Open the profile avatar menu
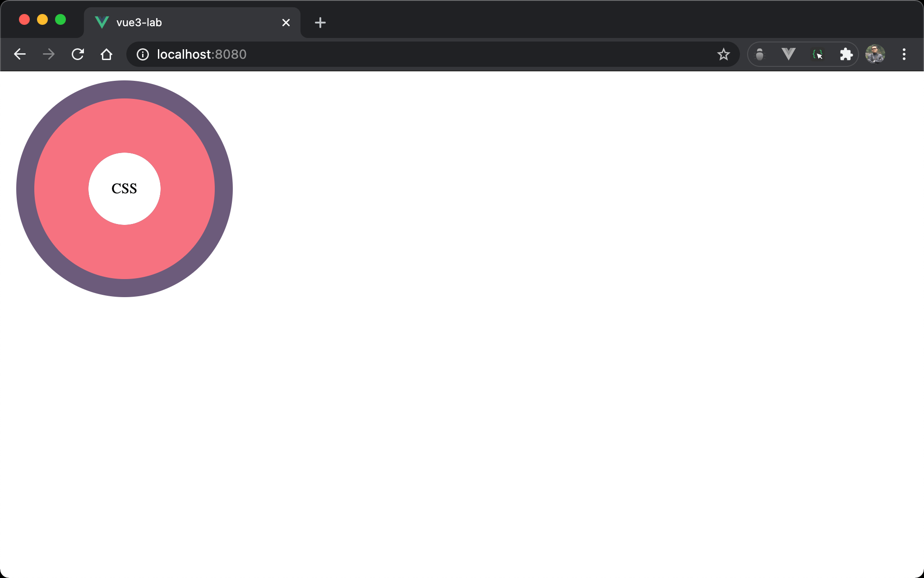Viewport: 924px width, 578px height. pyautogui.click(x=875, y=54)
